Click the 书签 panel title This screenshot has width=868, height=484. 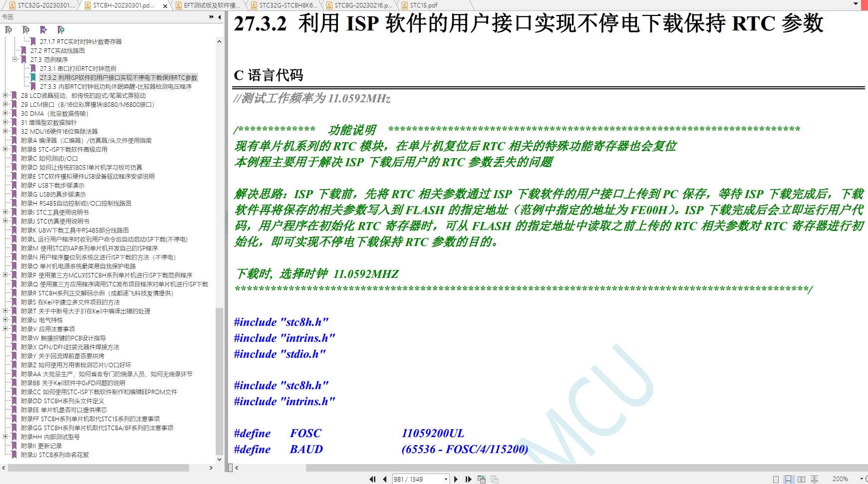click(7, 17)
